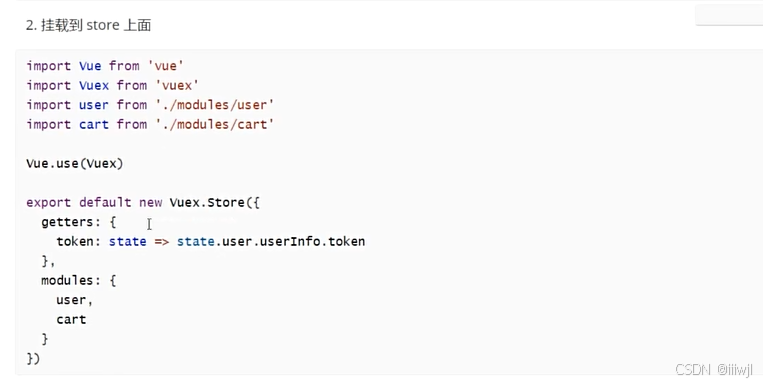Click the 'CSDN @iiiwjl' watermark
Viewport: 763px width, 383px height.
point(714,369)
